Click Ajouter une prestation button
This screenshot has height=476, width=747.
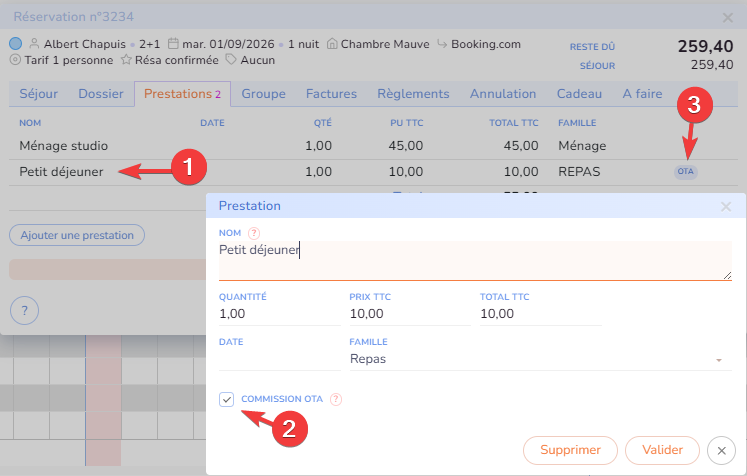[77, 235]
